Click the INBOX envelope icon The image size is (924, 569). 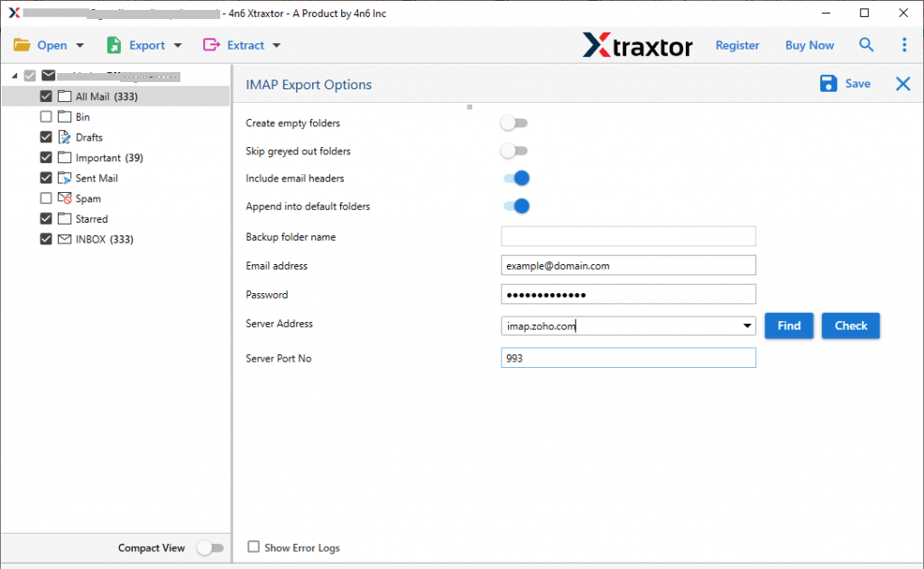(65, 239)
